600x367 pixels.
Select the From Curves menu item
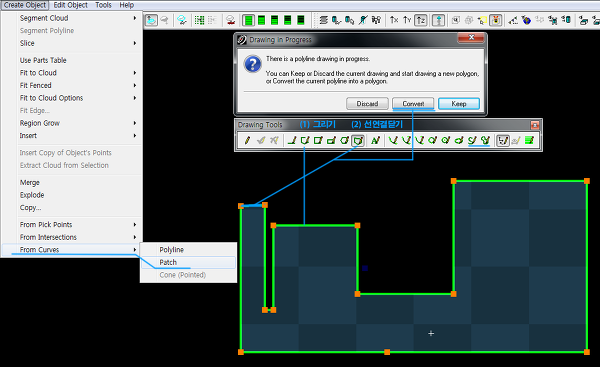tap(71, 250)
